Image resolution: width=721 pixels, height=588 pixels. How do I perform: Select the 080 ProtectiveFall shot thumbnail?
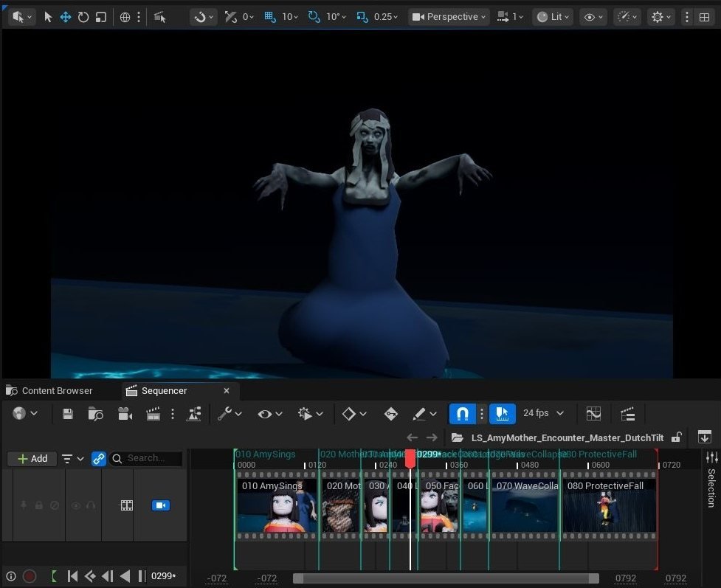tap(609, 505)
